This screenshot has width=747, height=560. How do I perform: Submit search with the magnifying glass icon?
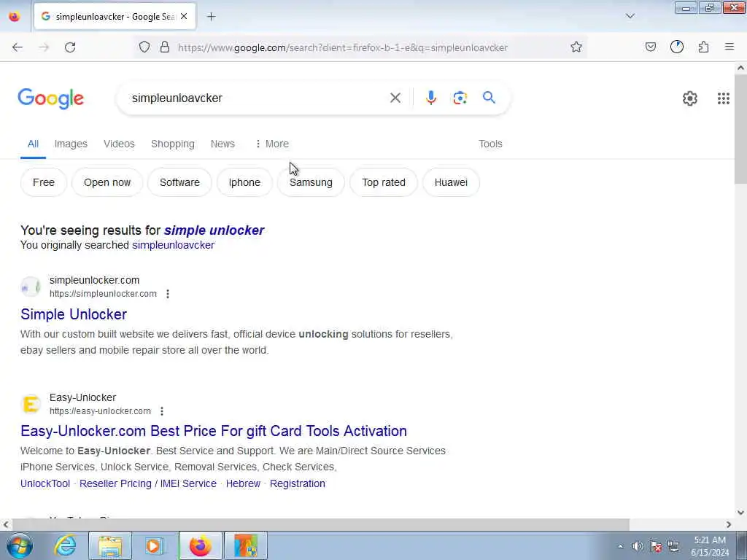pyautogui.click(x=489, y=98)
